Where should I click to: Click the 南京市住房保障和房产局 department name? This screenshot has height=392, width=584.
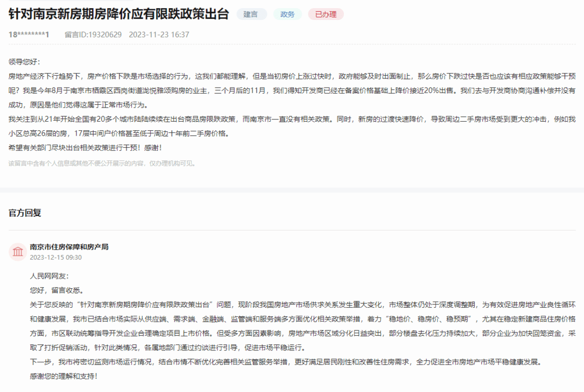[69, 247]
